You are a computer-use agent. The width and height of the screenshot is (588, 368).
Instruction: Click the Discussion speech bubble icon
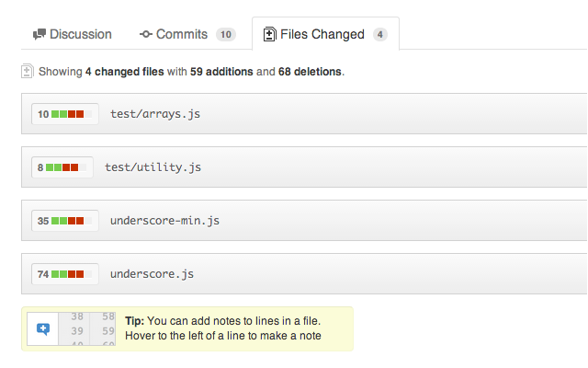pos(40,35)
